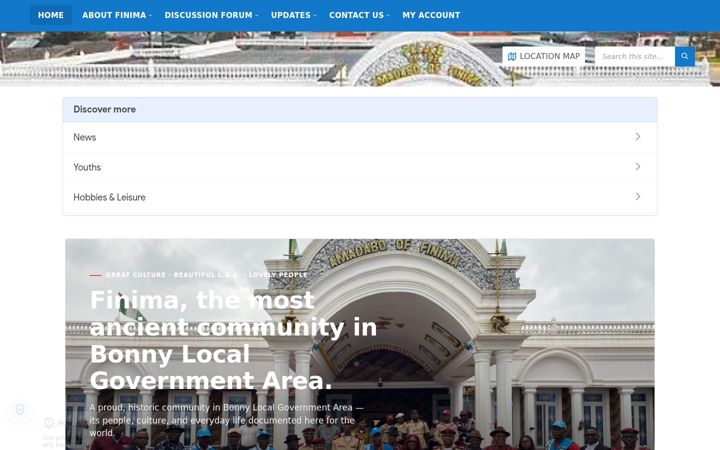Click the chevron on the Youths row
720x450 pixels.
click(638, 167)
